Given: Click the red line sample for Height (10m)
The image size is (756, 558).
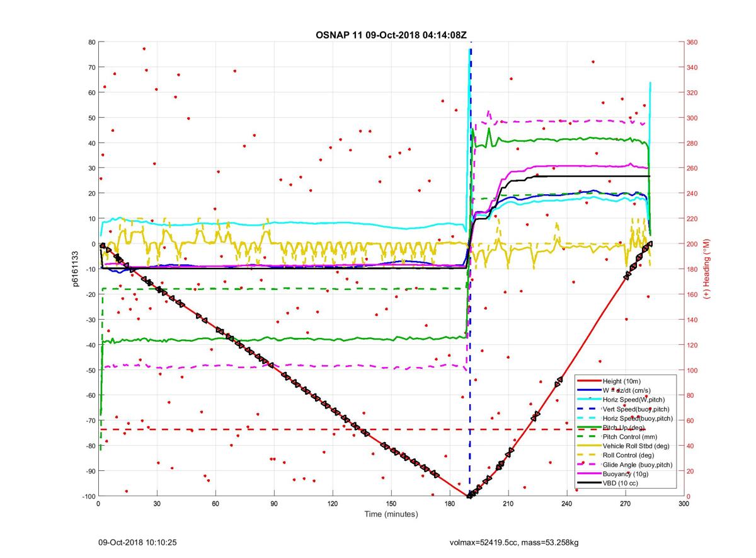Looking at the screenshot, I should [588, 381].
